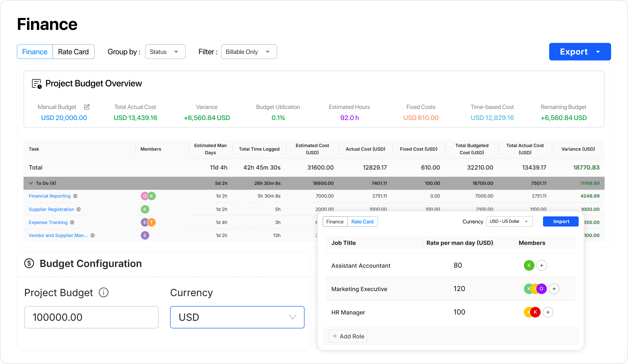
Task: Click the K member avatar on Supplier Registration
Action: click(x=145, y=209)
